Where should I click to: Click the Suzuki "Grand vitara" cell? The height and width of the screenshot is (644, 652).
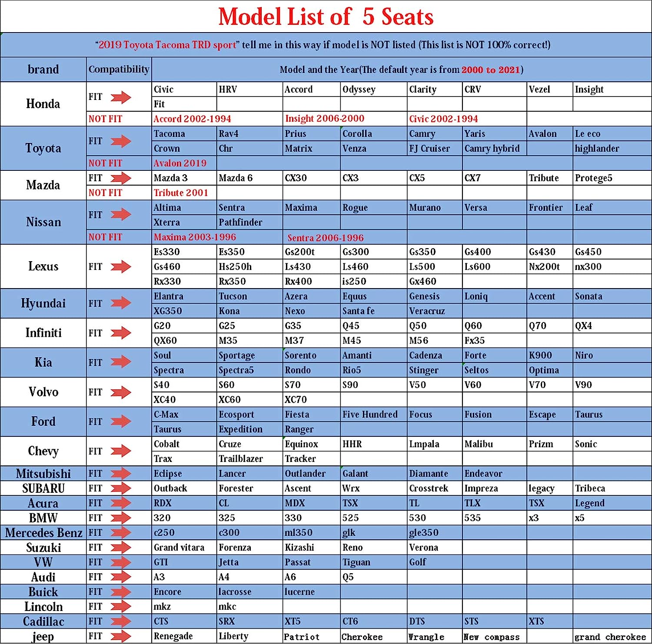click(179, 548)
